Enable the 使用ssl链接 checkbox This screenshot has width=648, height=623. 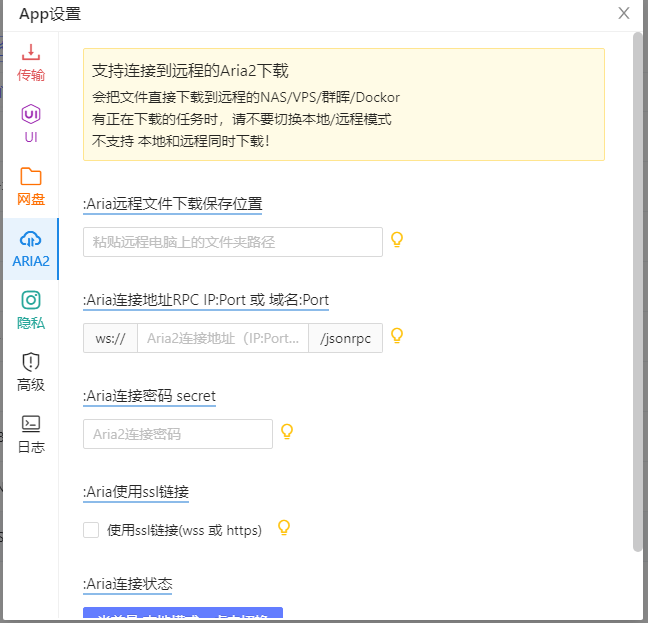(x=91, y=530)
